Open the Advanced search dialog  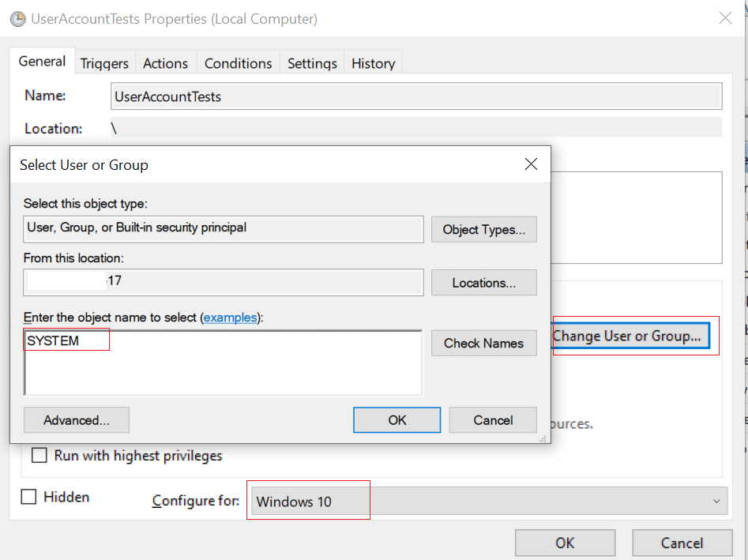[x=76, y=419]
